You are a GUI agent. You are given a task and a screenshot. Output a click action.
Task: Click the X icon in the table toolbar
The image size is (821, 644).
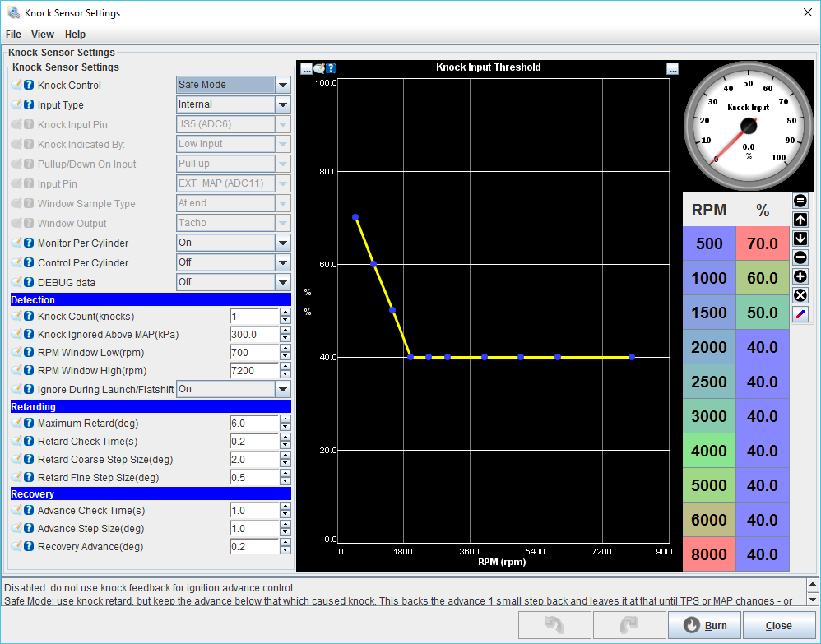point(800,295)
